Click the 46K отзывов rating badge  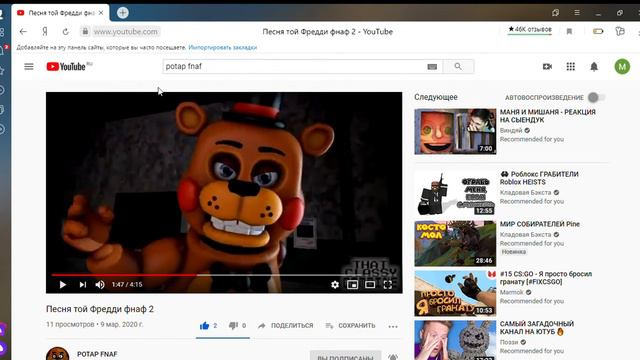[530, 29]
